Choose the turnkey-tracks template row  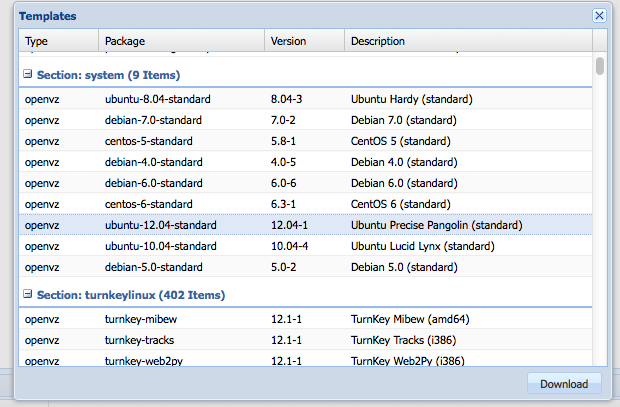(305, 340)
